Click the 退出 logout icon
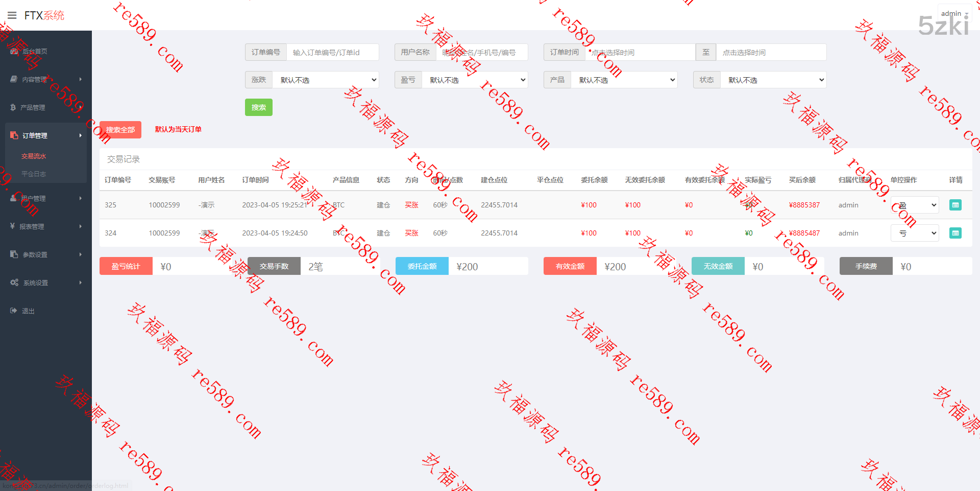 click(14, 311)
